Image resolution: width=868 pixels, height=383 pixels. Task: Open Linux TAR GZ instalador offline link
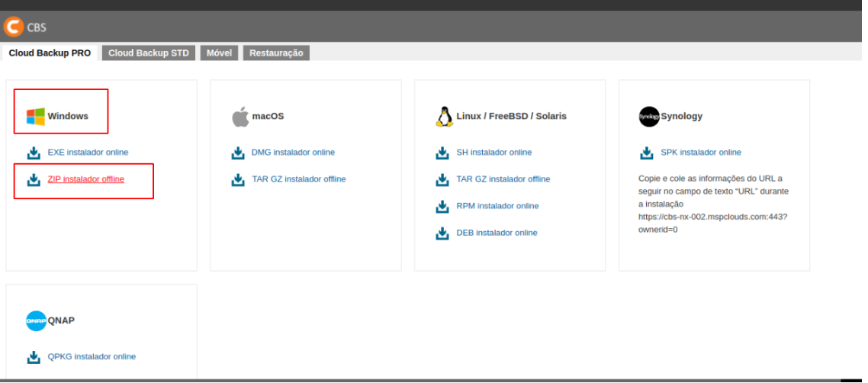tap(503, 179)
